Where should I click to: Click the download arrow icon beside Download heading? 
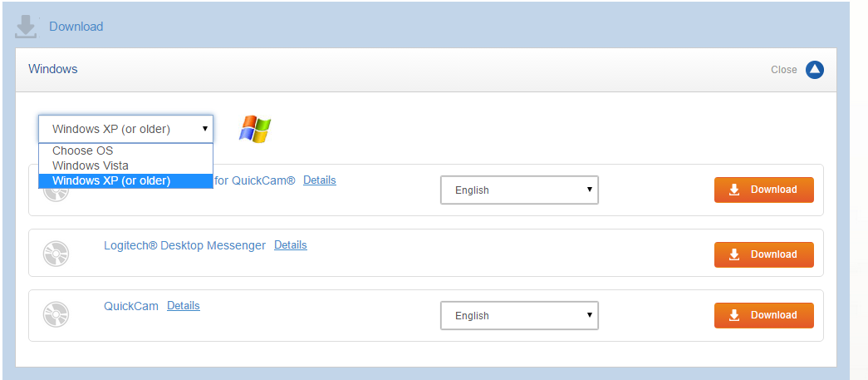26,27
